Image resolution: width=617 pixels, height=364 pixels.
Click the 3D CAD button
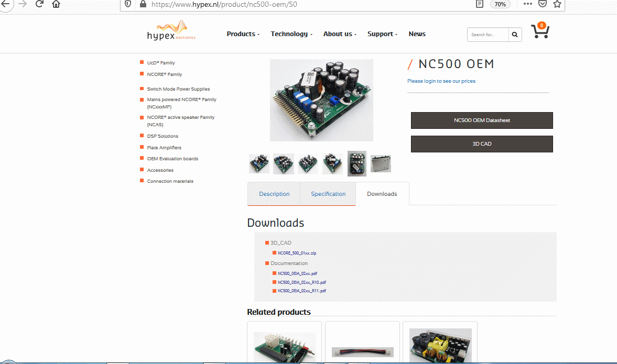pos(482,144)
